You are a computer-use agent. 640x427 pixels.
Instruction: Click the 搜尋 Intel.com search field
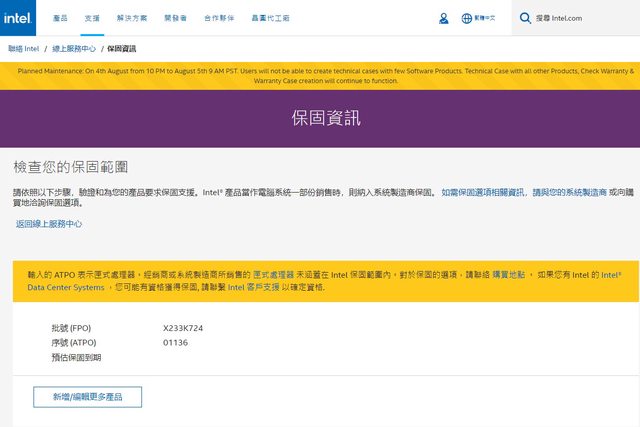click(x=580, y=18)
